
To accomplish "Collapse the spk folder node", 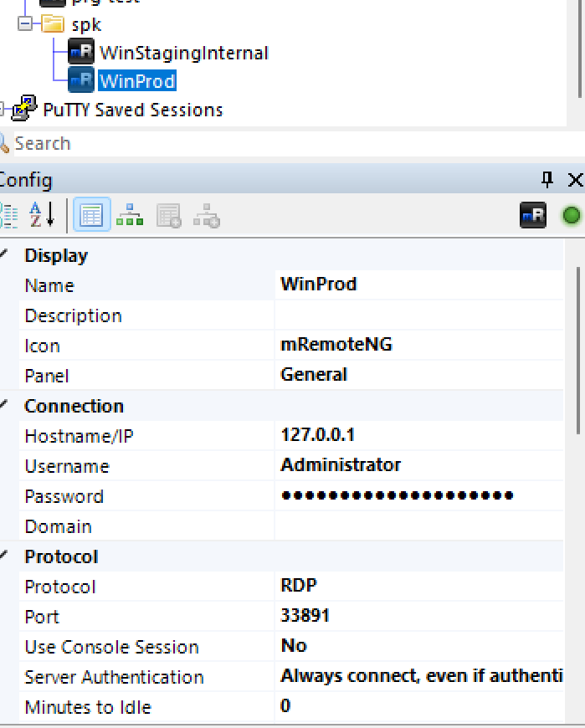I will click(25, 23).
